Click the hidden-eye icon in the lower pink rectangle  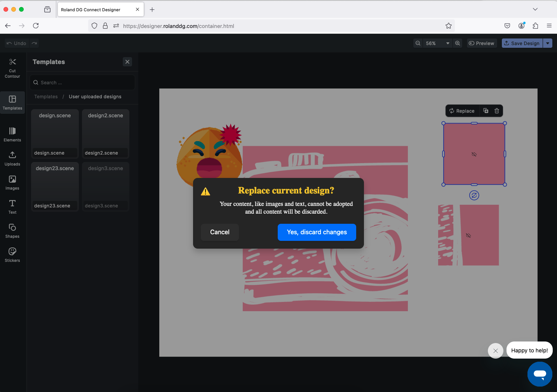click(468, 235)
